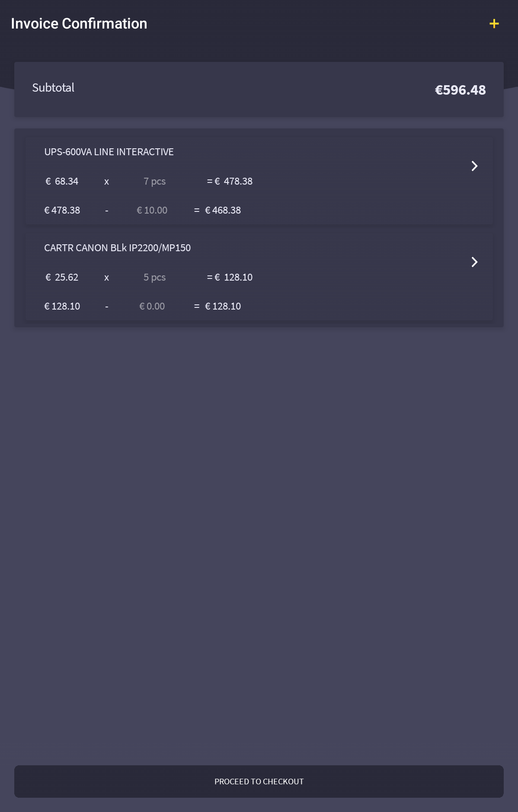Click the 7 pcs quantity field
The width and height of the screenshot is (518, 812).
pos(154,182)
